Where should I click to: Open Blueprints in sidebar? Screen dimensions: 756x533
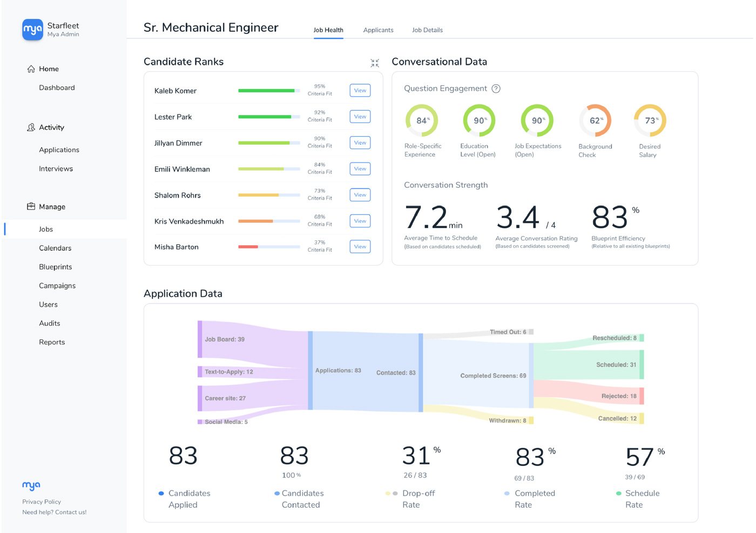(x=55, y=267)
